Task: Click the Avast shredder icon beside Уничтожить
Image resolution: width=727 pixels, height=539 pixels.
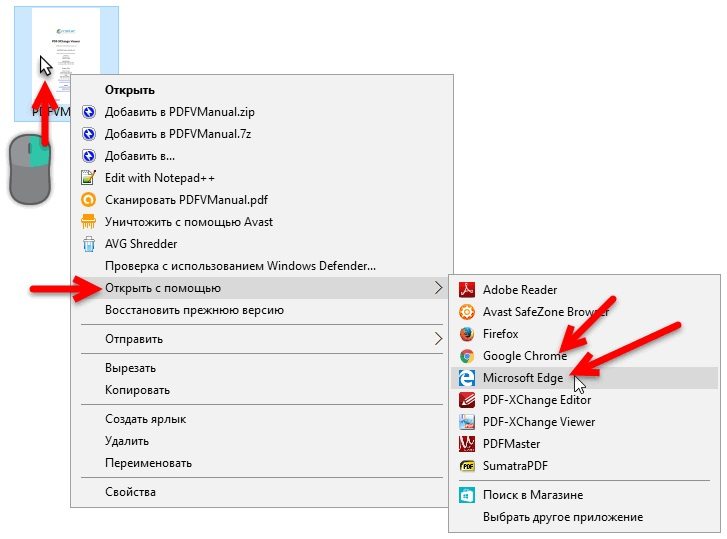Action: tap(89, 222)
